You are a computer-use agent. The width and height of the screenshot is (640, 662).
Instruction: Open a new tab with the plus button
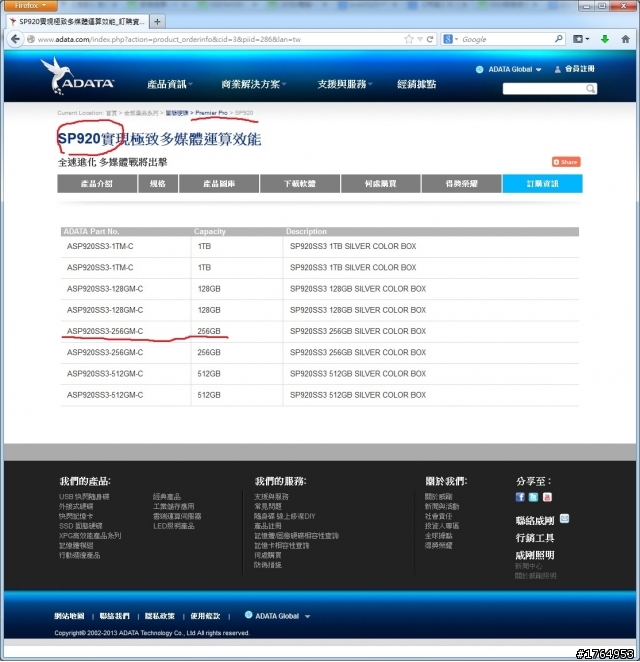pyautogui.click(x=157, y=22)
